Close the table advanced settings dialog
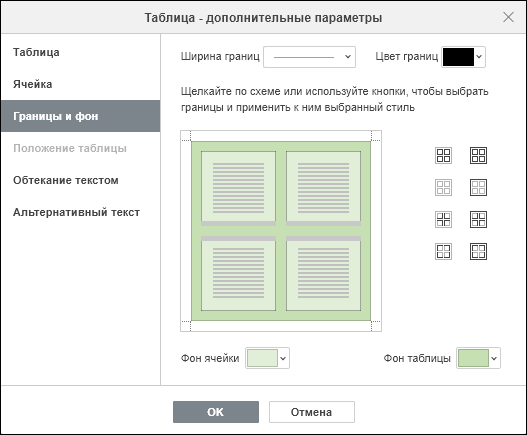This screenshot has height=435, width=527. click(x=508, y=17)
